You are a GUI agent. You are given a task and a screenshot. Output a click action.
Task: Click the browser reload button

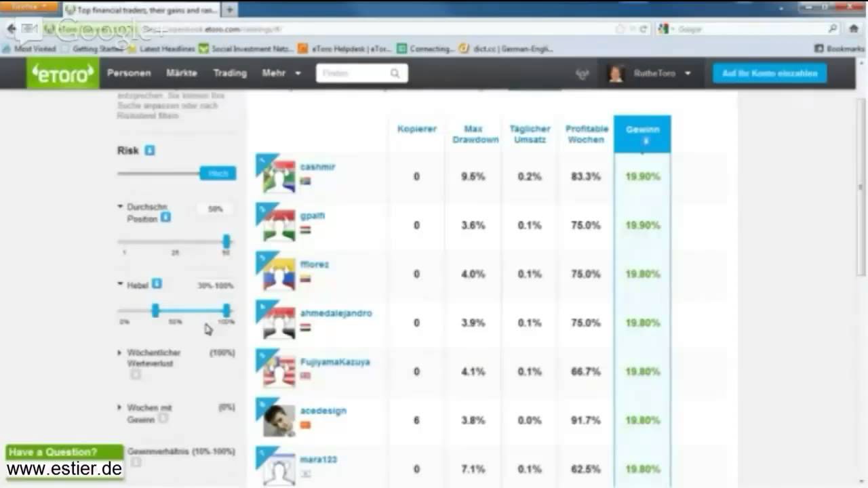click(x=644, y=29)
